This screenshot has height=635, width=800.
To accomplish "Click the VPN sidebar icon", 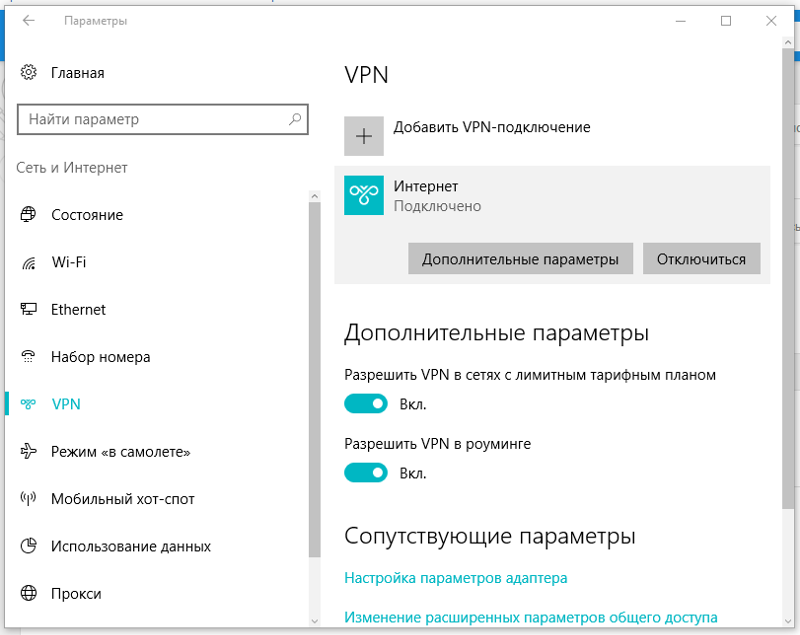I will tap(28, 404).
